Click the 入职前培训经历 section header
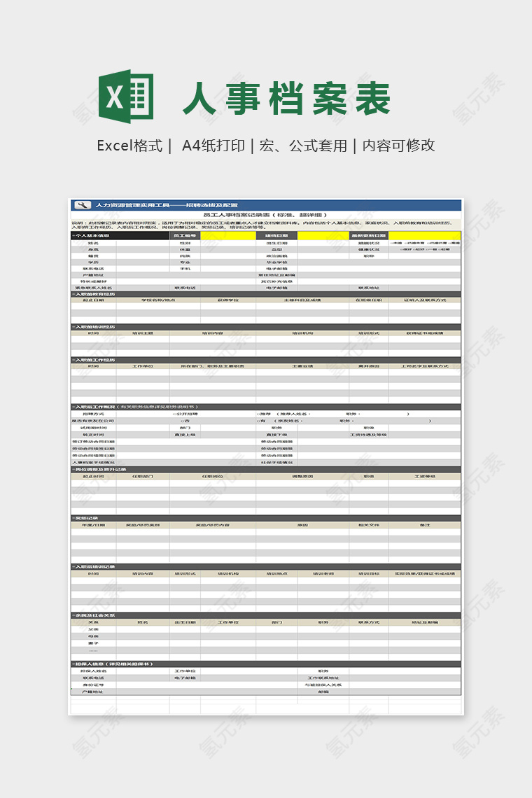Image resolution: width=532 pixels, height=798 pixels. pyautogui.click(x=266, y=327)
